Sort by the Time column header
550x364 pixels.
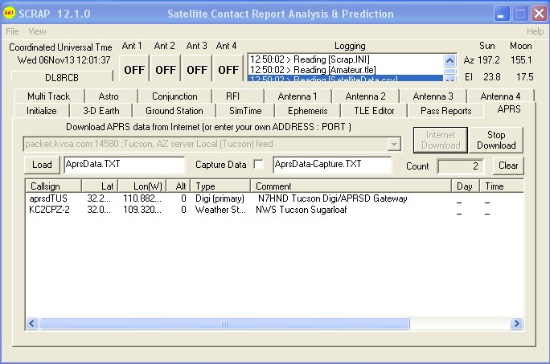tap(502, 186)
